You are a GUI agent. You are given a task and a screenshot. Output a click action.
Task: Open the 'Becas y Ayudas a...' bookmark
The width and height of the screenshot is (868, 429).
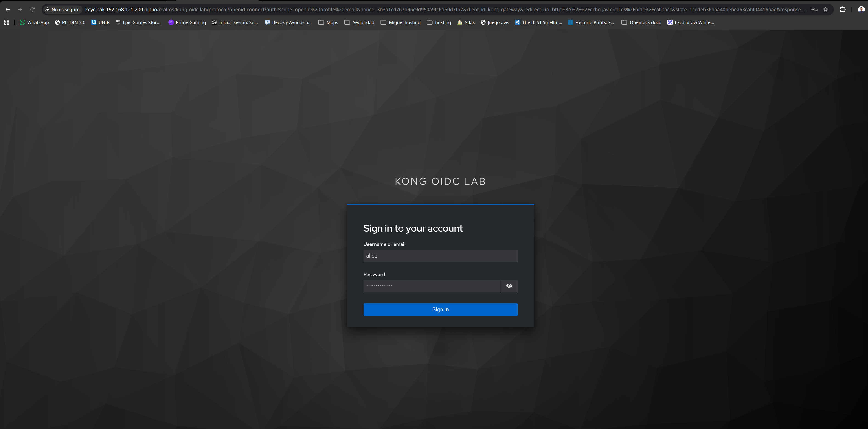click(x=288, y=22)
